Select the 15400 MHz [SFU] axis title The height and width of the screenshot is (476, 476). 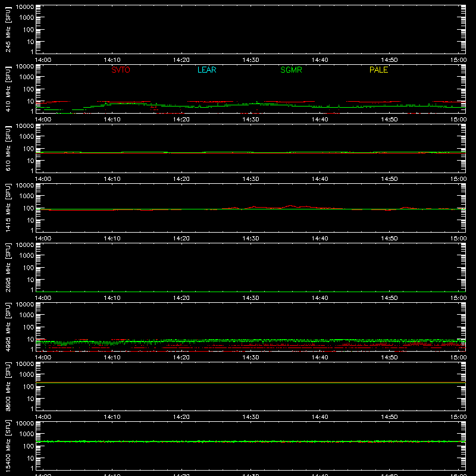tap(8, 446)
